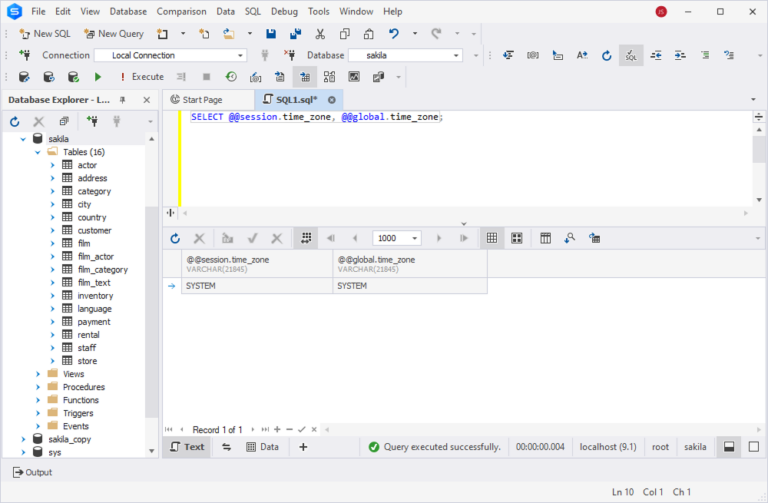Click the Undo arrow icon
768x503 pixels.
click(x=395, y=34)
